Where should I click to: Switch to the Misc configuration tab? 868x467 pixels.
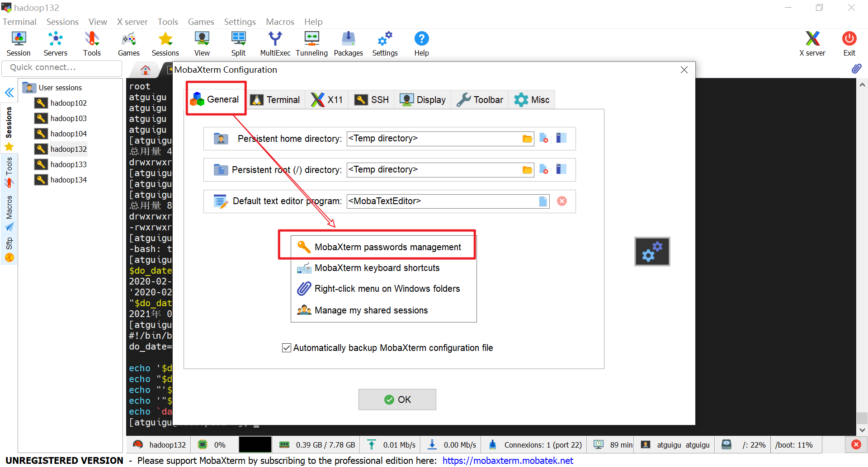pyautogui.click(x=532, y=100)
